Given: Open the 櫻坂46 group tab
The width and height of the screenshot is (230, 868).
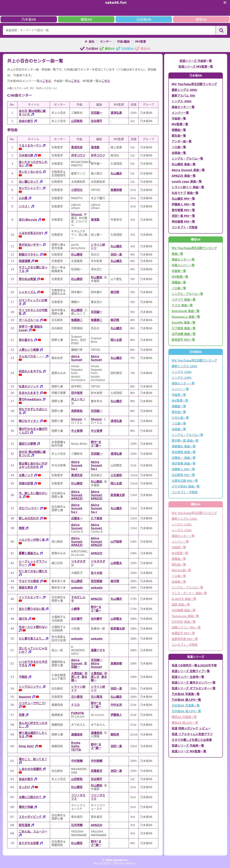Looking at the screenshot, I should (x=201, y=20).
